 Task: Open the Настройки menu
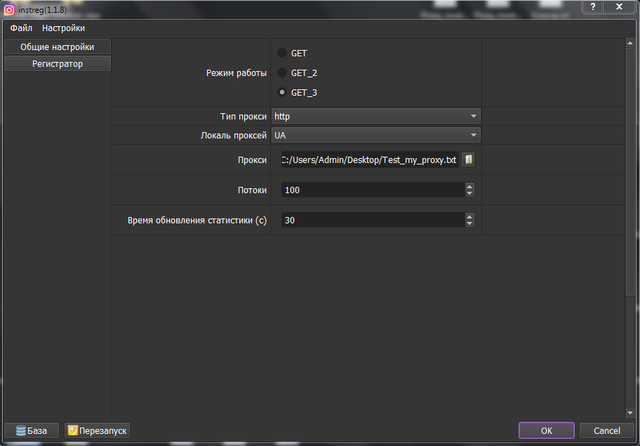point(63,28)
